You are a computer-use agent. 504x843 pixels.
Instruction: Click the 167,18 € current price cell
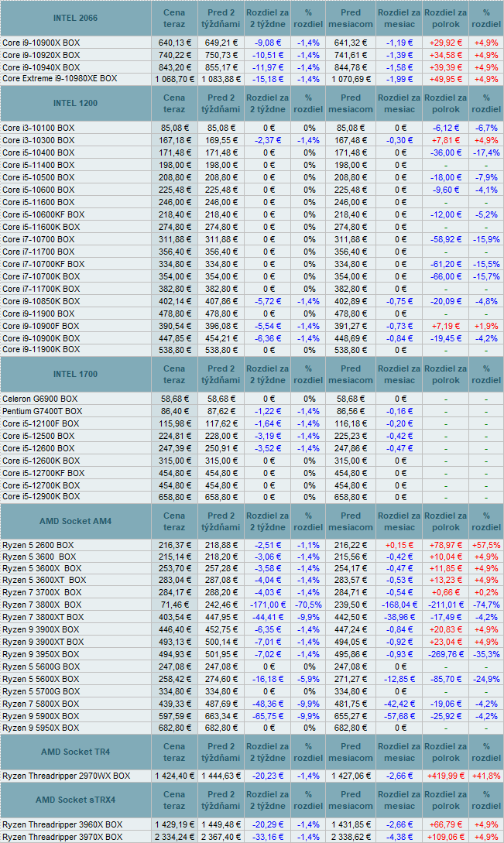[174, 140]
